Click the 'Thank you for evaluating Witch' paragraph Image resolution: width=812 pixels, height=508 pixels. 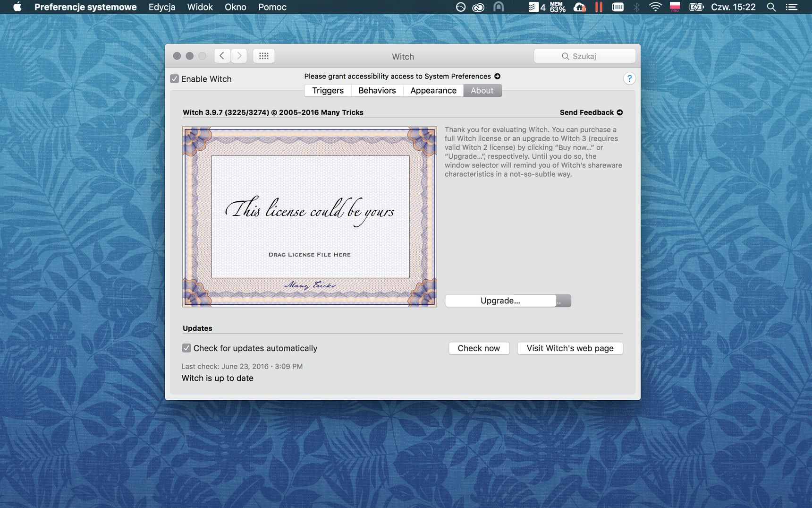coord(533,152)
